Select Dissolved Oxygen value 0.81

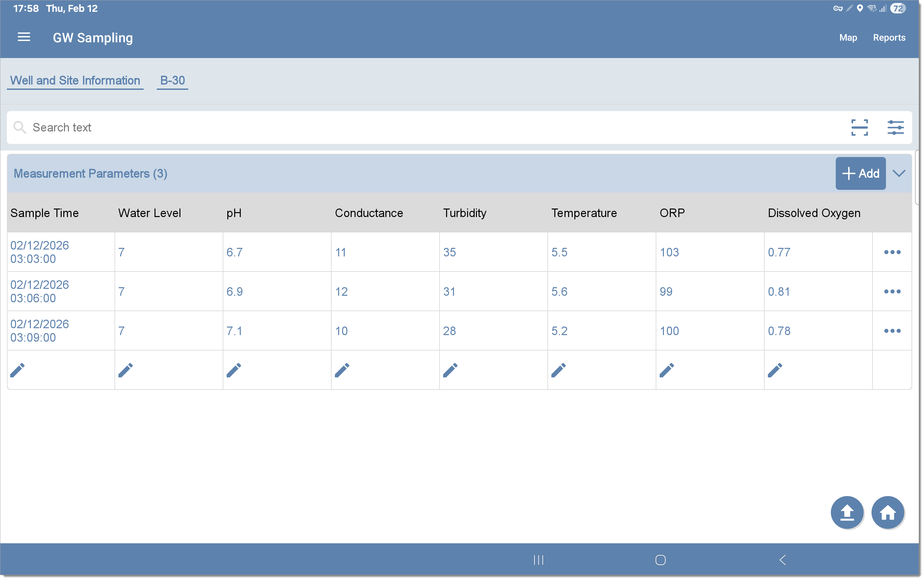tap(779, 291)
